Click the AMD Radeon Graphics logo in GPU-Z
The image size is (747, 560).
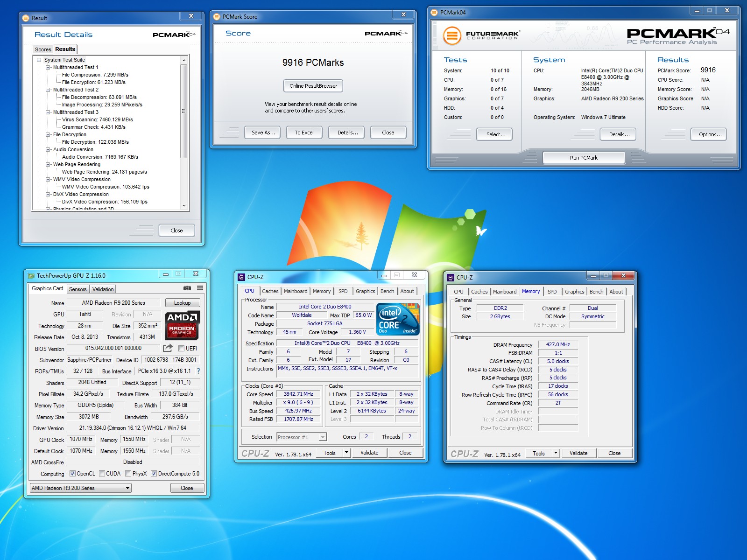(x=182, y=325)
